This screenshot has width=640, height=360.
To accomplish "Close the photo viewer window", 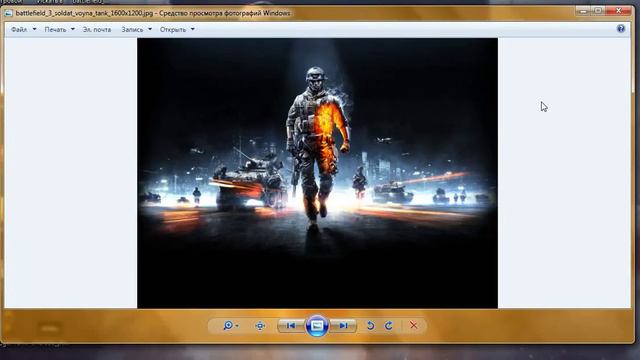I will [x=618, y=11].
